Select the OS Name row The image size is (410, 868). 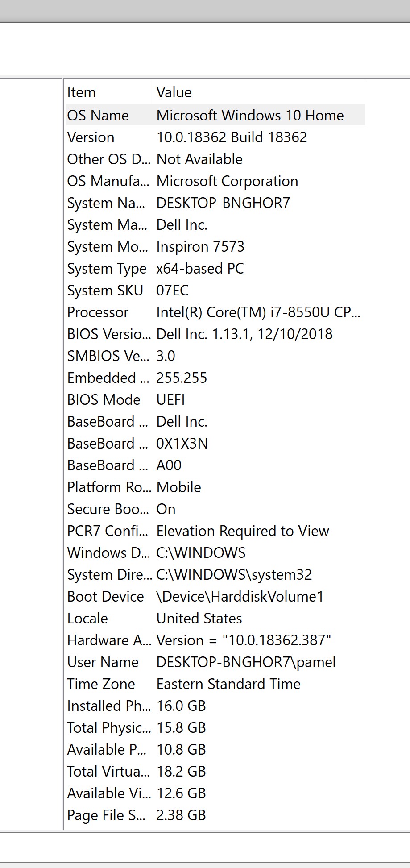click(215, 115)
